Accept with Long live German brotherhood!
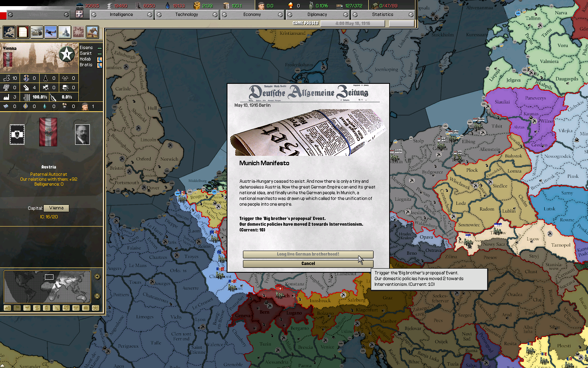This screenshot has width=588, height=368. (308, 254)
